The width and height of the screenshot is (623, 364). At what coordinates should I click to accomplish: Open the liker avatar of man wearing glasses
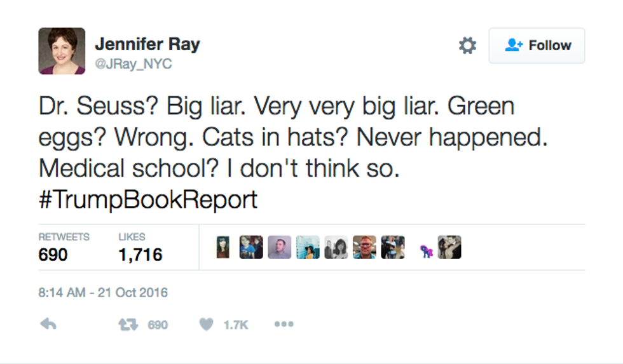coord(364,247)
